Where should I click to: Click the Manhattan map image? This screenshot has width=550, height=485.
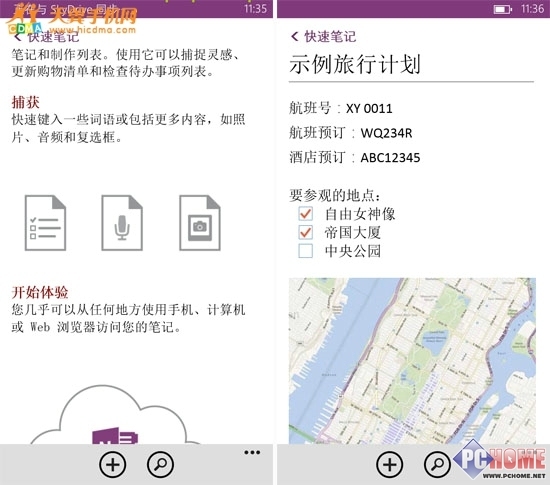pyautogui.click(x=412, y=361)
